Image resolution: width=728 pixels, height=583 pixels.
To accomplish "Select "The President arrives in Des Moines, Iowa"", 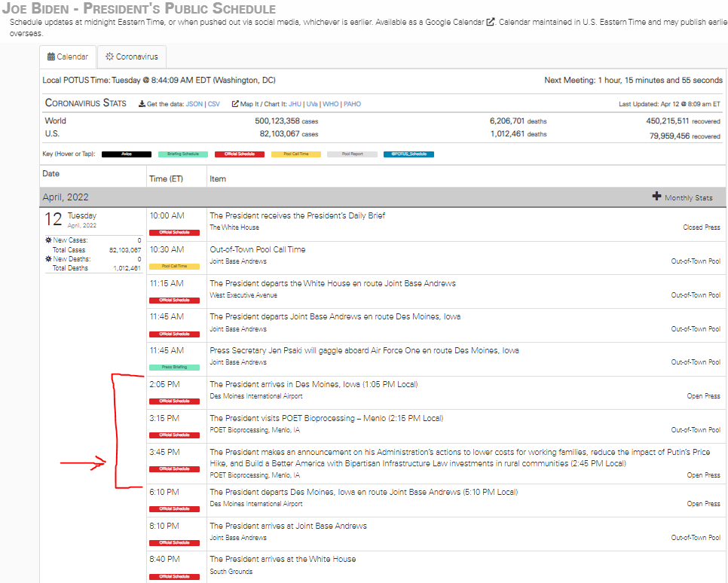I will click(314, 384).
